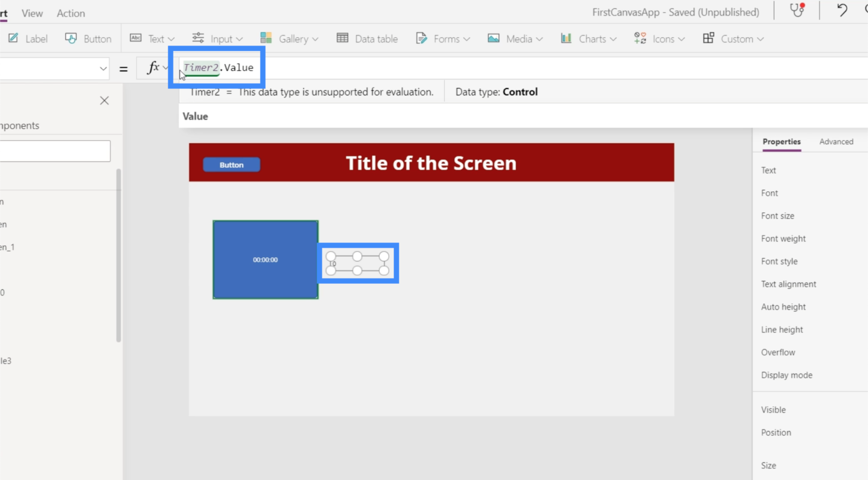Click the Line height property
The height and width of the screenshot is (480, 868).
pos(782,330)
